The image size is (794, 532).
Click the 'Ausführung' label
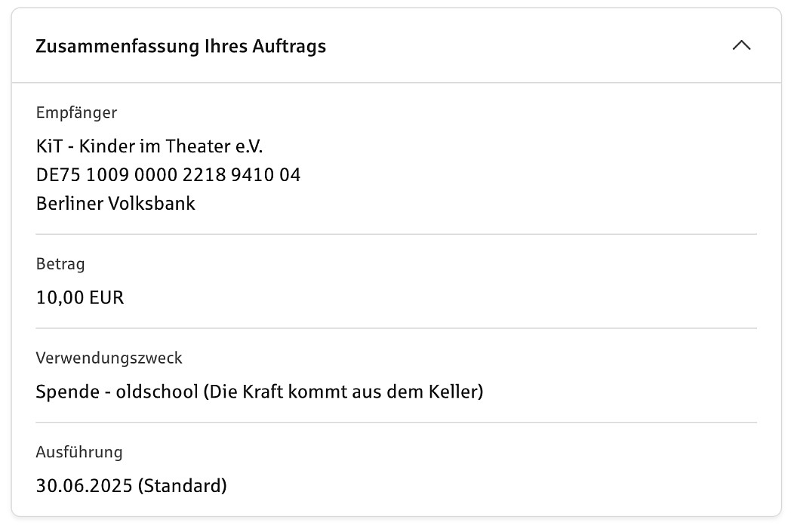point(78,453)
